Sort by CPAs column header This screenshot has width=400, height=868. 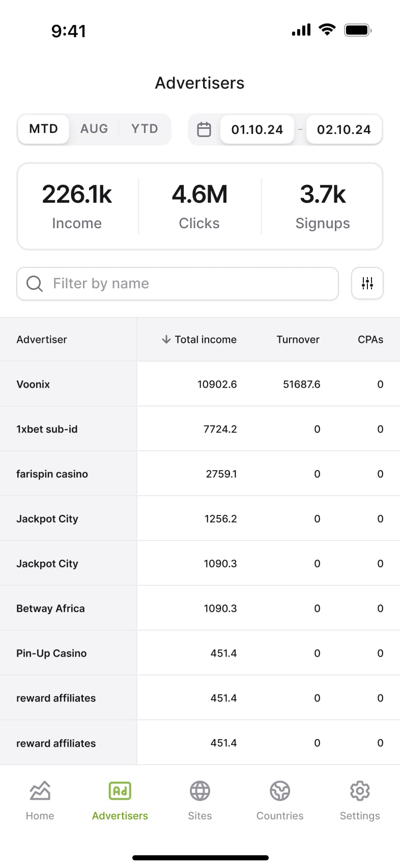[370, 339]
